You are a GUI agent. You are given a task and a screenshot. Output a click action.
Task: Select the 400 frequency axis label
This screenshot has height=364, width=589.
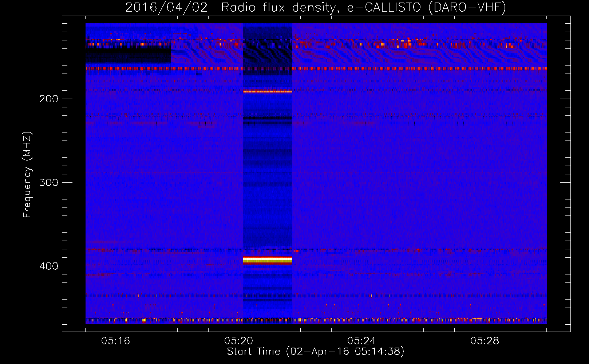[49, 266]
